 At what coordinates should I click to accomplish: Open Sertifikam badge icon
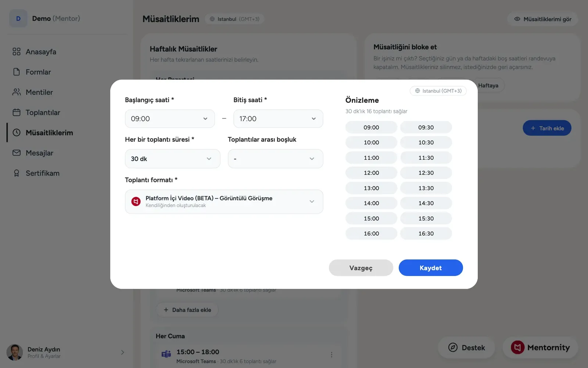(17, 173)
